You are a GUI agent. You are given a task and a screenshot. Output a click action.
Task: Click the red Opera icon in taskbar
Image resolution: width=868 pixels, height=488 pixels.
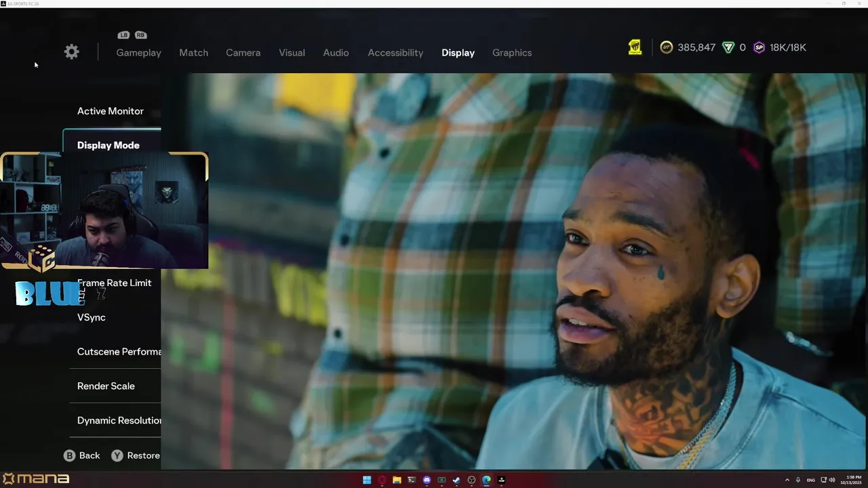(x=382, y=480)
